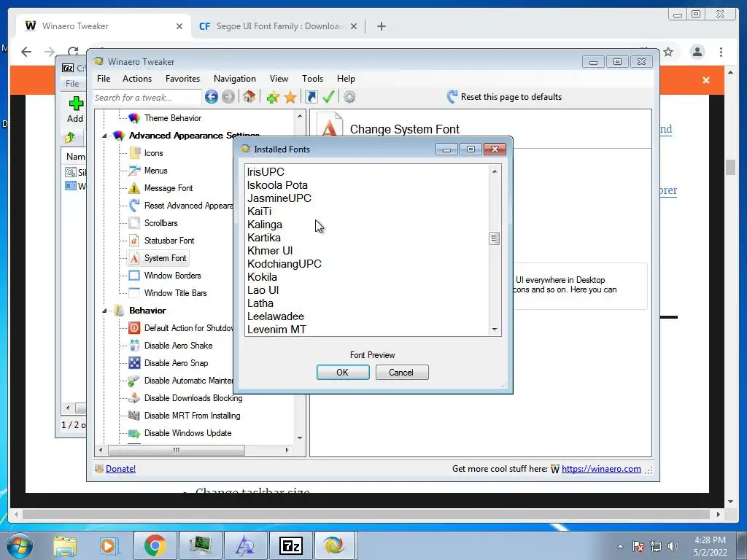Click in the Search for a tweak field
Viewport: 747px width, 560px height.
tap(147, 98)
